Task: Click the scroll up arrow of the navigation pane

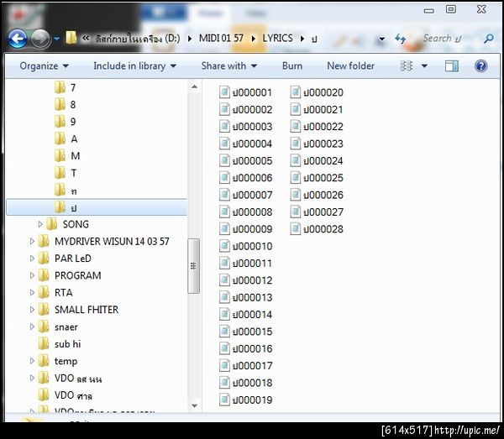Action: click(194, 87)
